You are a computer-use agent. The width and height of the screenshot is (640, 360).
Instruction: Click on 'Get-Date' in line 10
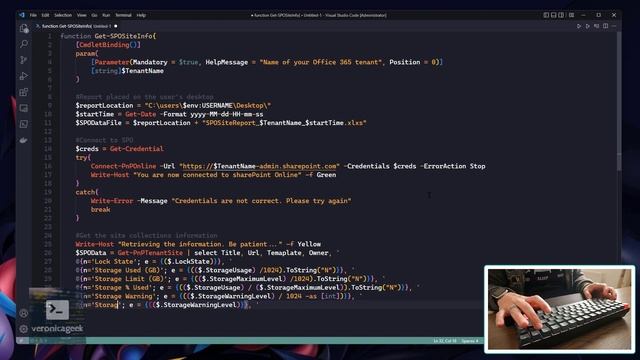coord(140,114)
